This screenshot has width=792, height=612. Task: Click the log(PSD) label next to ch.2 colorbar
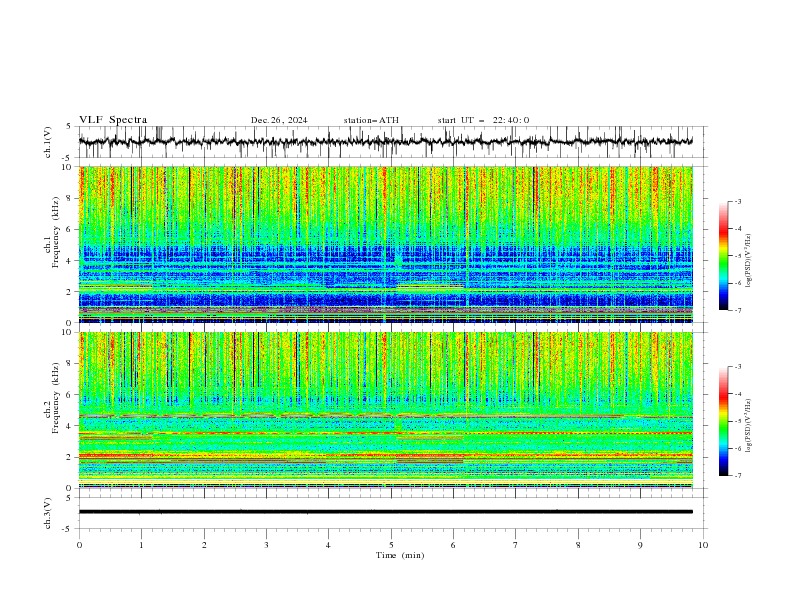pos(748,426)
